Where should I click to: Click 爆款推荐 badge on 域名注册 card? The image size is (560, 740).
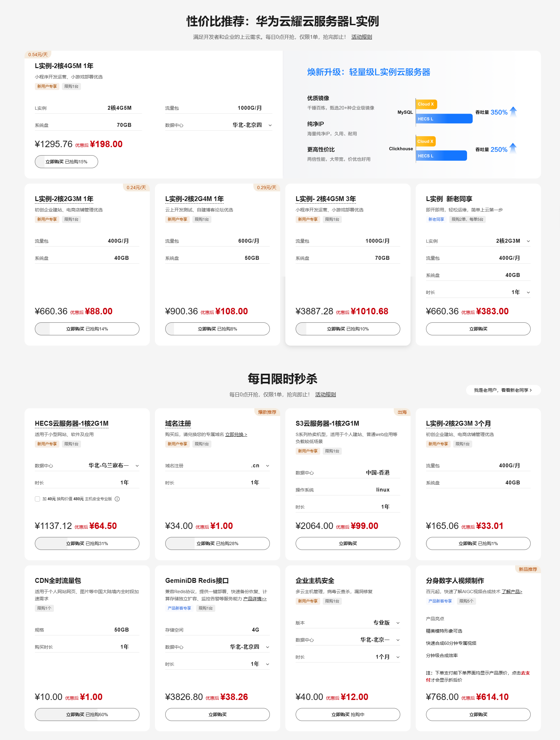coord(267,412)
